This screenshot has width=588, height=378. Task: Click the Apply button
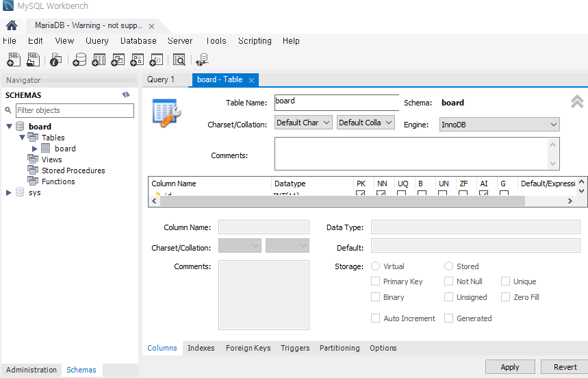click(510, 367)
